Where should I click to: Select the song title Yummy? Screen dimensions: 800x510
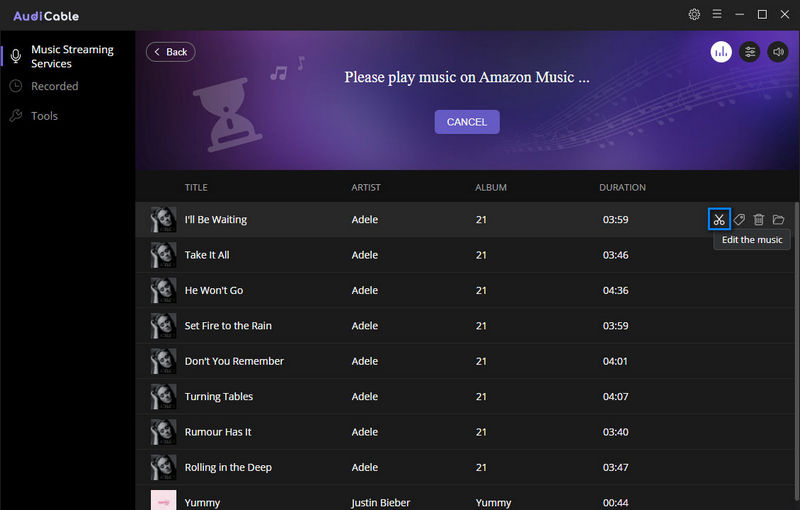pyautogui.click(x=202, y=503)
